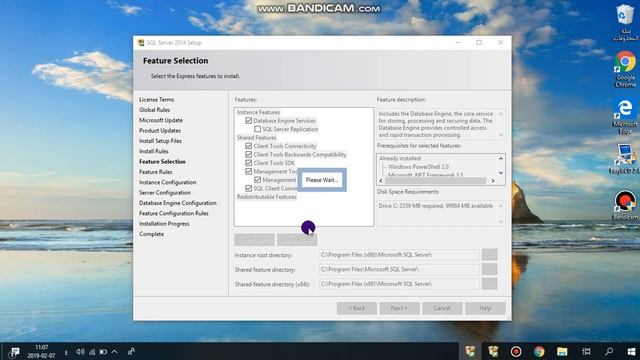This screenshot has height=360, width=640.
Task: Go to the Microsoft Update step
Action: [161, 120]
